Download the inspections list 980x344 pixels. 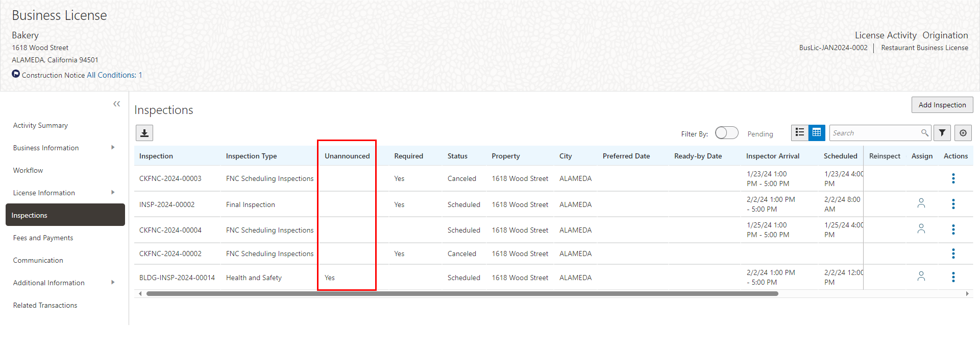[144, 133]
